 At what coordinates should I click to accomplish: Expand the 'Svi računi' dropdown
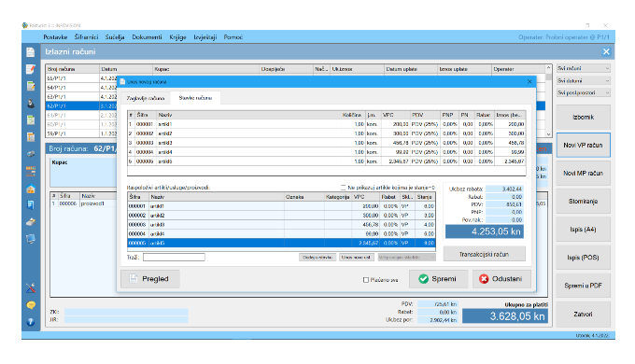coord(583,68)
